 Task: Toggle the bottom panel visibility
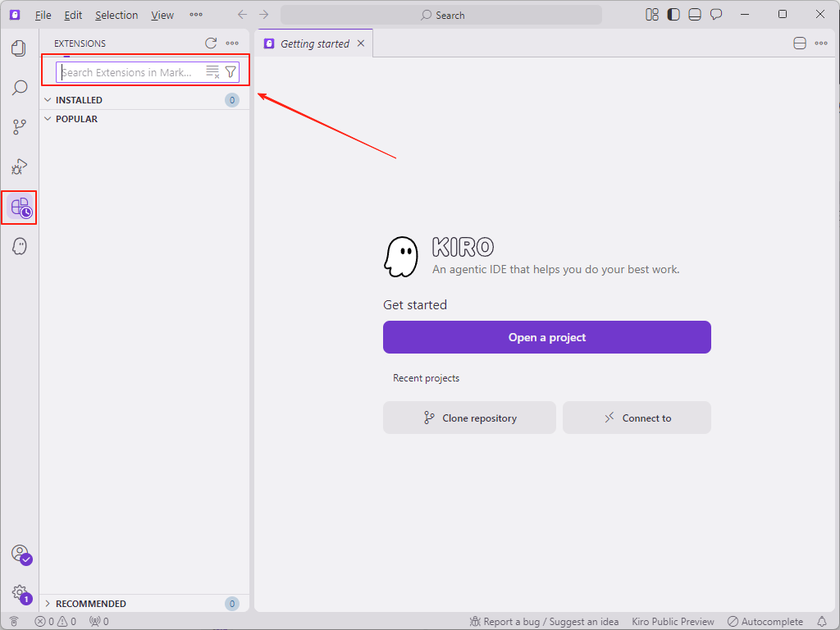pos(695,15)
